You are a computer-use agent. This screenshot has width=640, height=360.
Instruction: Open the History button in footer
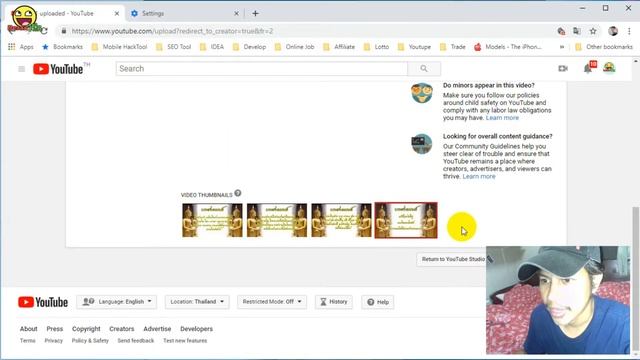point(334,302)
